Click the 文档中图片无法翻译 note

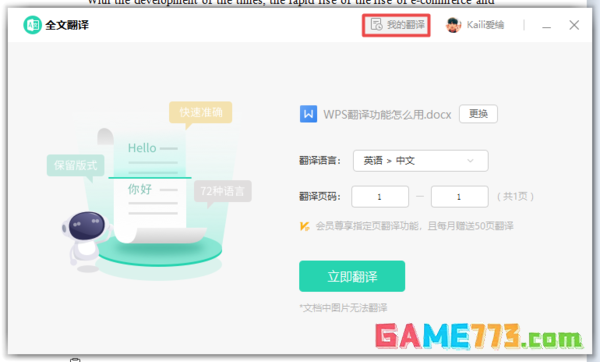point(343,308)
